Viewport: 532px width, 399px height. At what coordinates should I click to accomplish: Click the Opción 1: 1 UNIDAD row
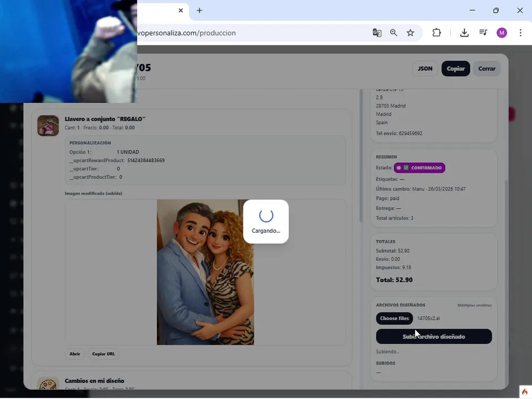[104, 152]
